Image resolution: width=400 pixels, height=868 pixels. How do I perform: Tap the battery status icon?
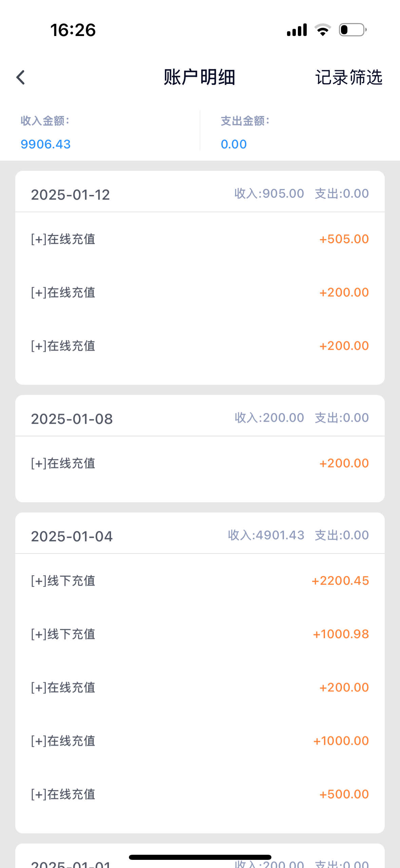(353, 30)
